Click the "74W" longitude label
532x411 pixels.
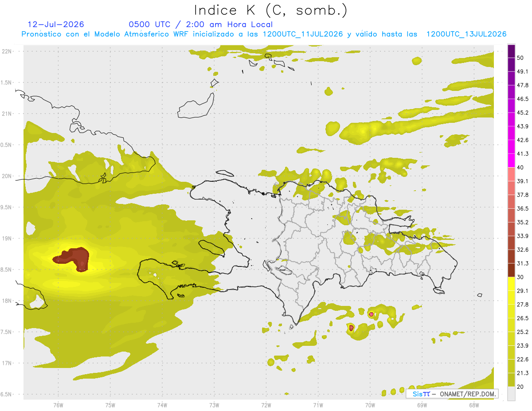(x=162, y=405)
